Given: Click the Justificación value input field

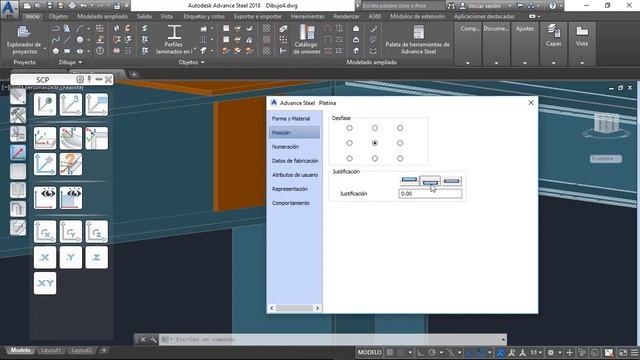Looking at the screenshot, I should [430, 194].
